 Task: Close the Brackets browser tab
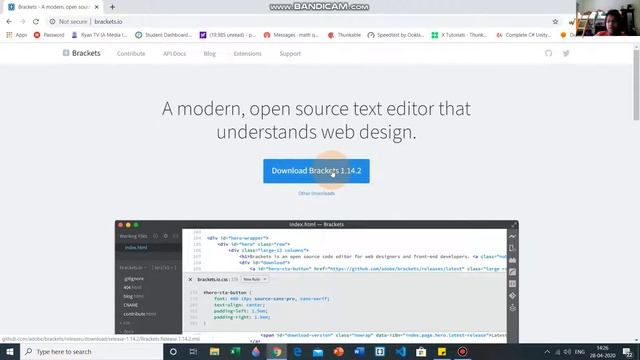tap(97, 7)
